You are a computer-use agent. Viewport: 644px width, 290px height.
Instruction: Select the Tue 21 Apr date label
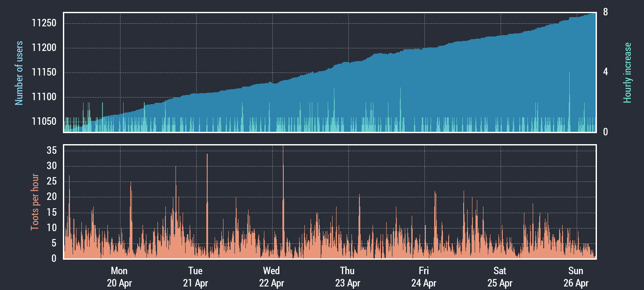tap(195, 277)
